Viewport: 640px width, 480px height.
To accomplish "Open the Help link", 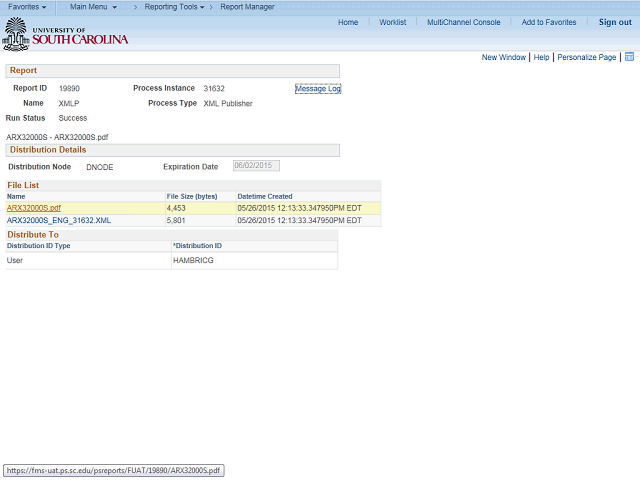I will click(x=541, y=57).
